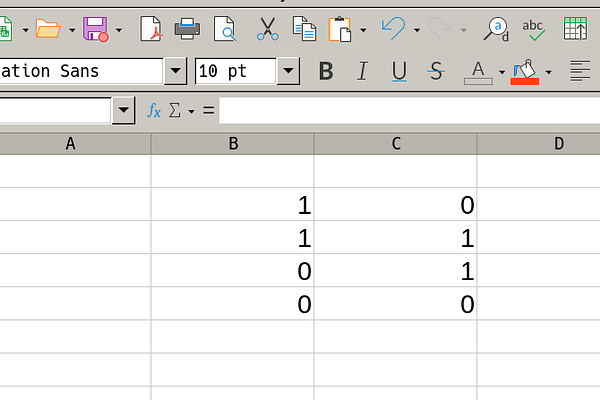
Task: Open the Name Box dropdown
Action: click(x=123, y=111)
